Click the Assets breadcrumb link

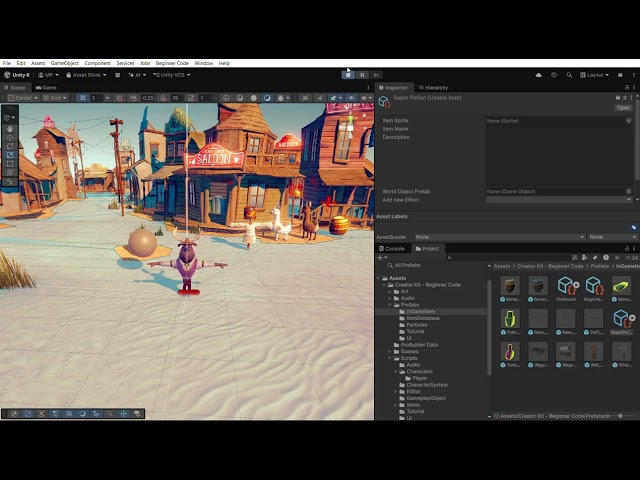click(x=502, y=266)
